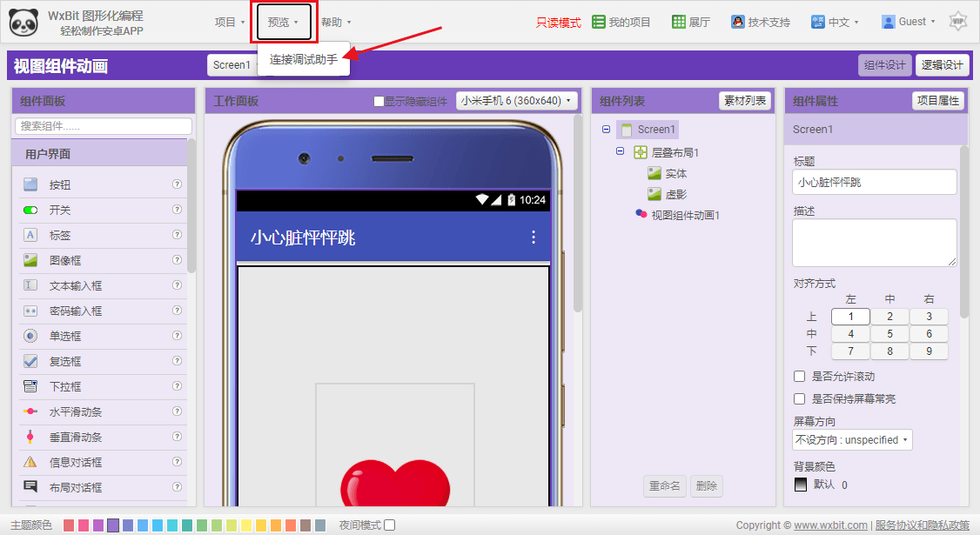This screenshot has width=980, height=535.
Task: Click the 重命名 rename button
Action: click(x=664, y=485)
